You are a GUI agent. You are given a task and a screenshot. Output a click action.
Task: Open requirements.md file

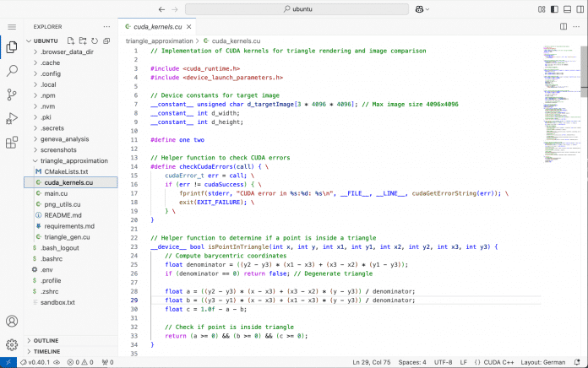[70, 226]
